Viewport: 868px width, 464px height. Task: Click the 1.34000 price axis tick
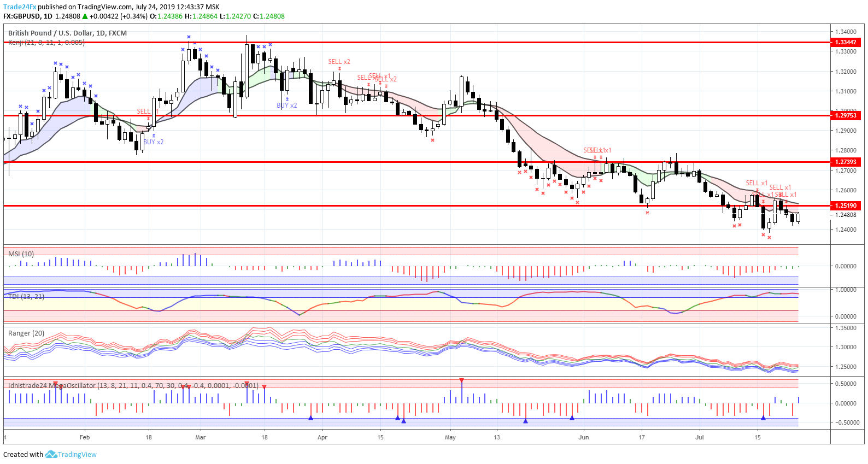click(846, 32)
